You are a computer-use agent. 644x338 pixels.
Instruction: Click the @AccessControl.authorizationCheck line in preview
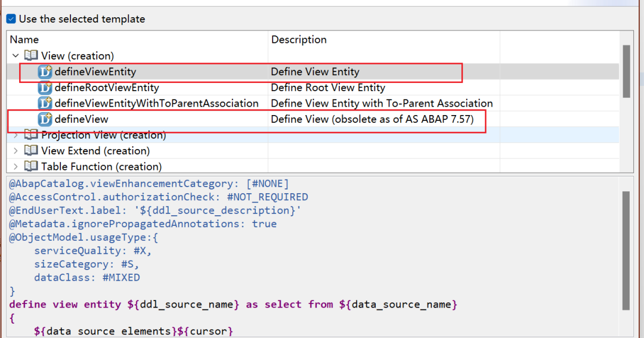tap(159, 197)
